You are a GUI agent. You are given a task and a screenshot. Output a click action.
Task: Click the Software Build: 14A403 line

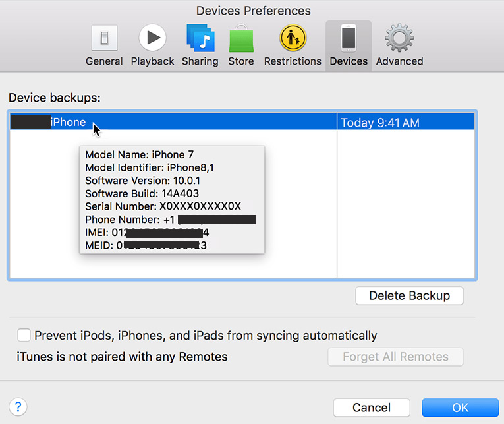pyautogui.click(x=142, y=193)
